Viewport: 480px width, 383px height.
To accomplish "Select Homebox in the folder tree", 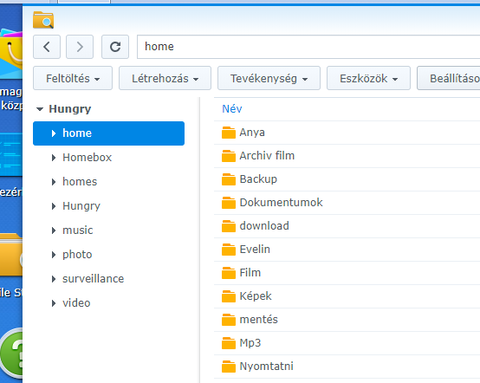I will [87, 157].
